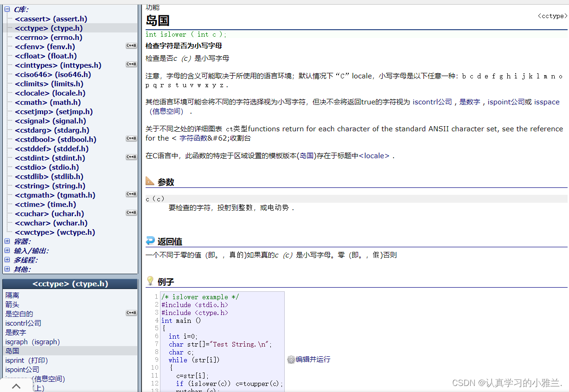The height and width of the screenshot is (392, 569).
Task: Open 是数字 in the cctype function list
Action: 16,333
